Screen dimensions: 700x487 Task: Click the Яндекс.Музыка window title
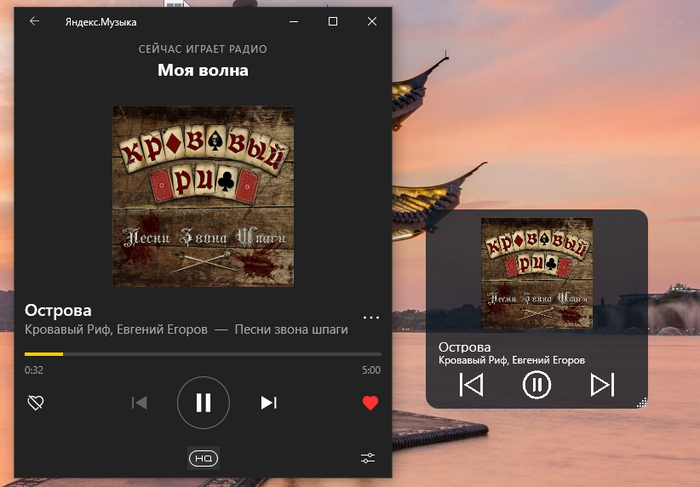tap(101, 22)
